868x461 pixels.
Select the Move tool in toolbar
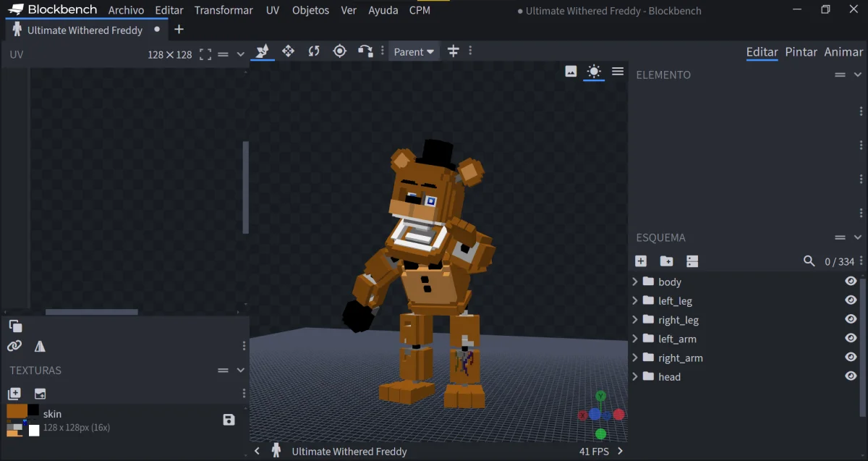pyautogui.click(x=263, y=51)
